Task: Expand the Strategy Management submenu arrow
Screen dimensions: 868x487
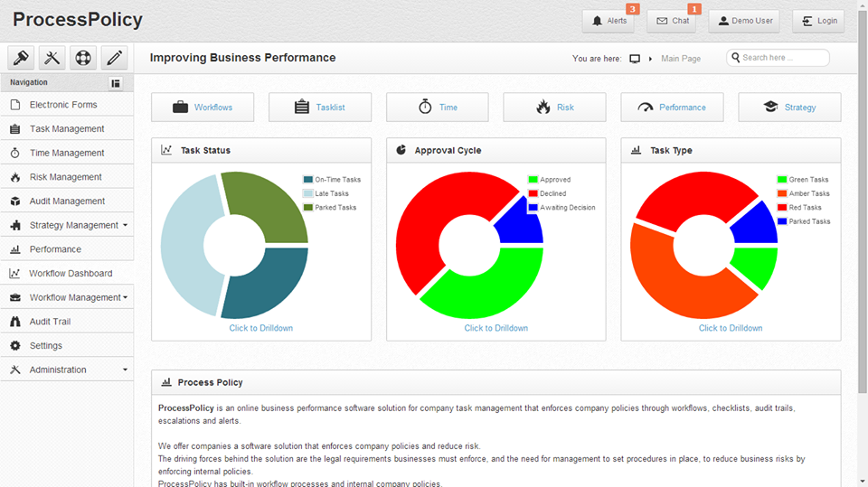Action: click(125, 225)
